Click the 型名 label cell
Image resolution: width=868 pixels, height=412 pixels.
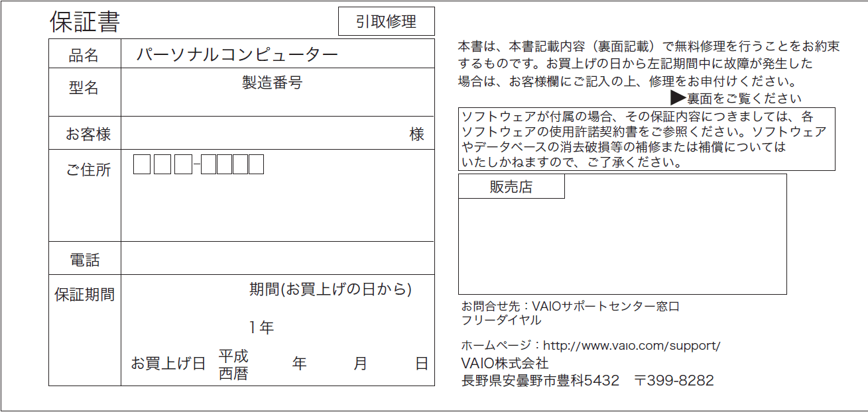(x=85, y=92)
